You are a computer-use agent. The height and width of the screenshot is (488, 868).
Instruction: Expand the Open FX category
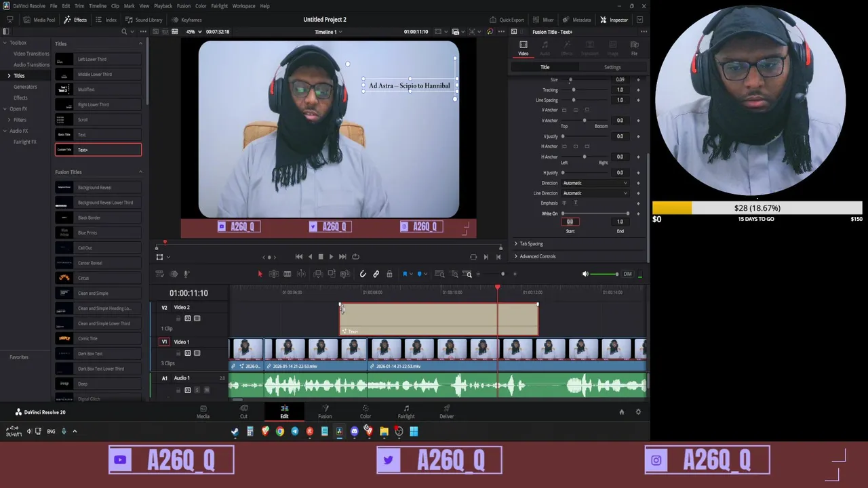click(4, 108)
